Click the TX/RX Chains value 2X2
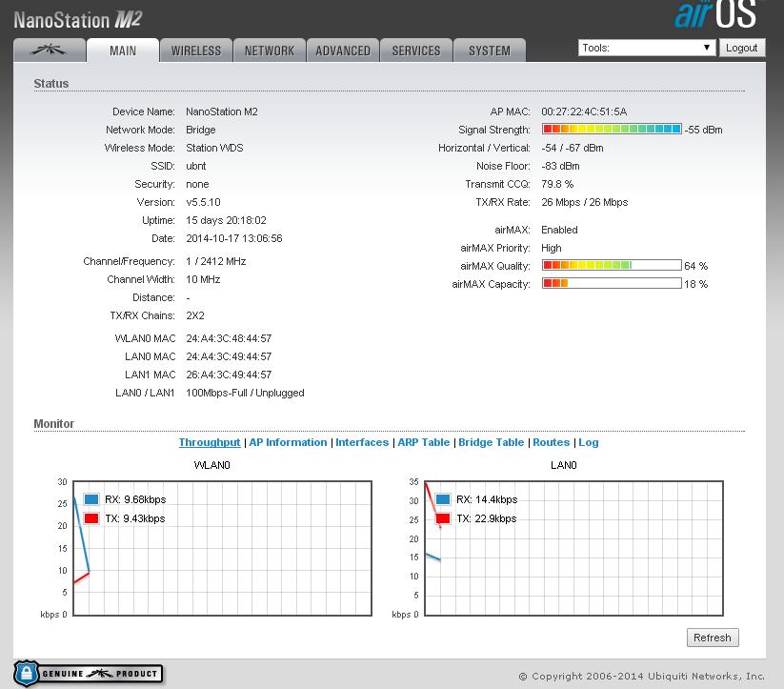Screen dimensions: 784x689 point(195,315)
